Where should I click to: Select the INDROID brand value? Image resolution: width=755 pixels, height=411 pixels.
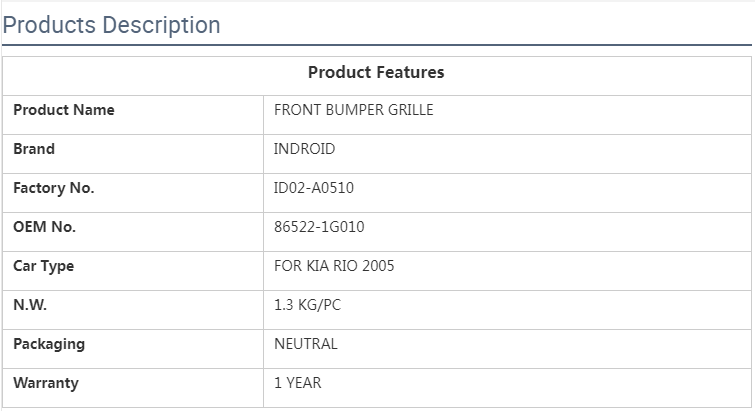[x=305, y=149]
